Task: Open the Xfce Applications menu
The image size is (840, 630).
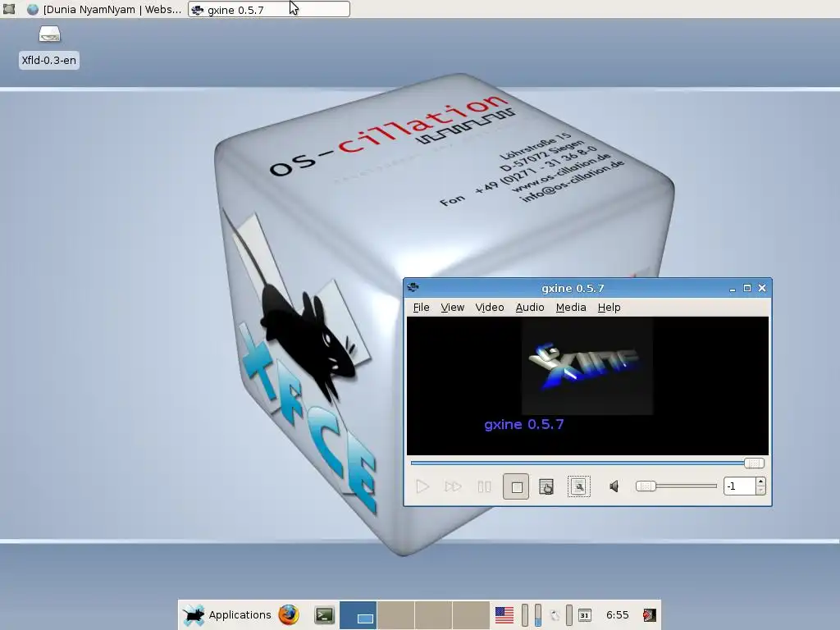Action: coord(228,615)
